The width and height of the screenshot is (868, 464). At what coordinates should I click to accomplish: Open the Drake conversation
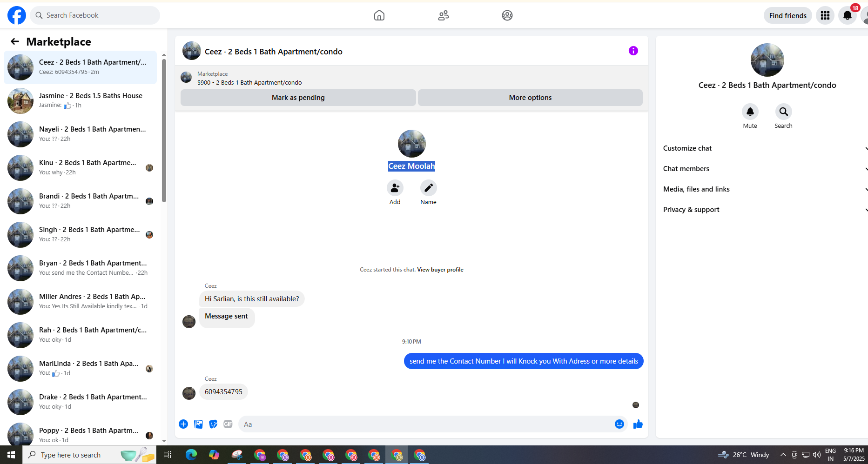click(80, 402)
